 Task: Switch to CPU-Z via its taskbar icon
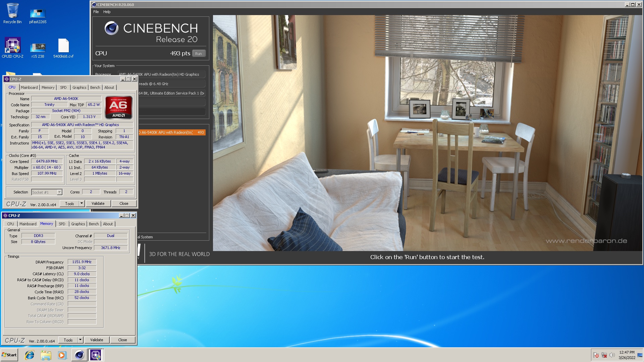96,355
